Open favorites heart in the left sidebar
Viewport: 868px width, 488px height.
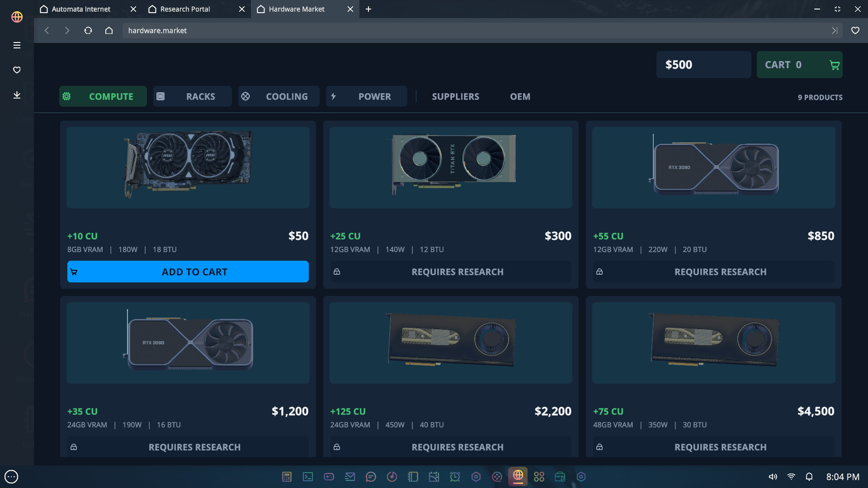click(17, 70)
